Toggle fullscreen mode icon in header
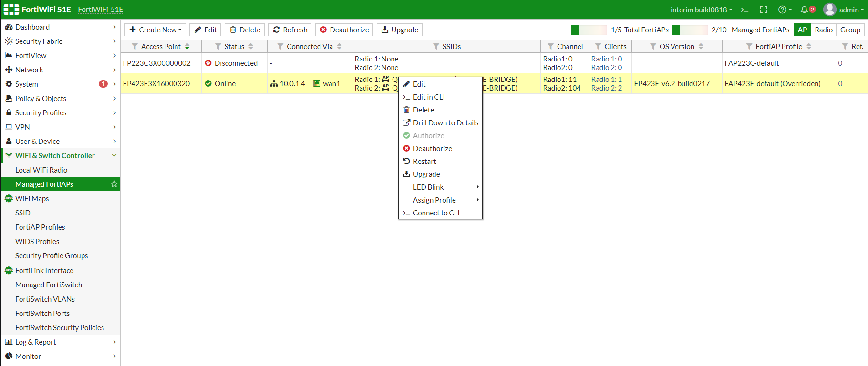This screenshot has height=366, width=868. [764, 10]
